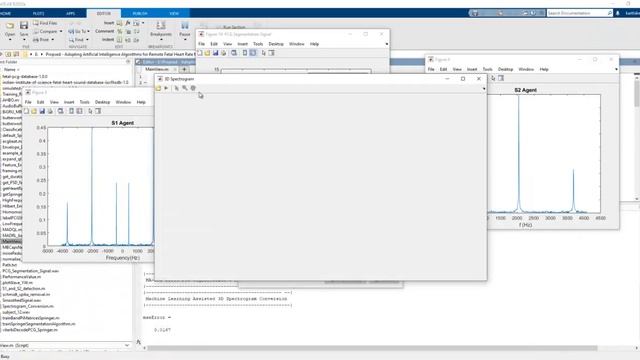Select PerformanceValue.m in file list
Image resolution: width=640 pixels, height=360 pixels.
tap(22, 277)
